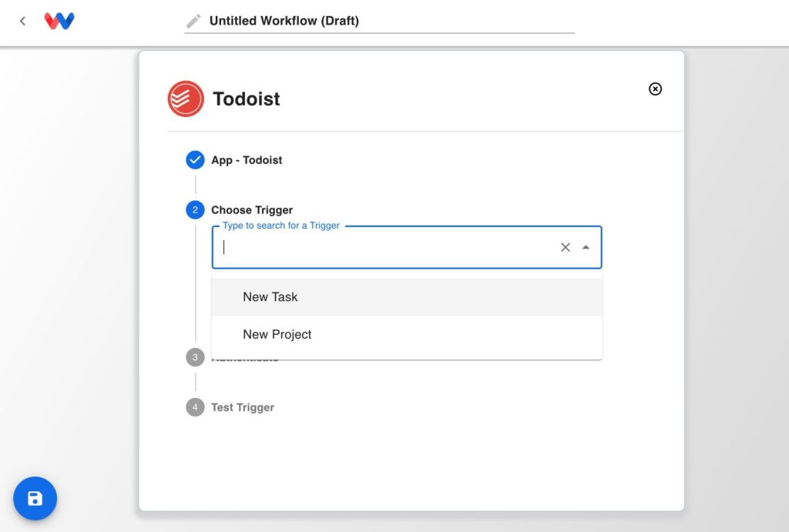Focus the trigger search input field
The height and width of the screenshot is (532, 789).
[x=385, y=247]
